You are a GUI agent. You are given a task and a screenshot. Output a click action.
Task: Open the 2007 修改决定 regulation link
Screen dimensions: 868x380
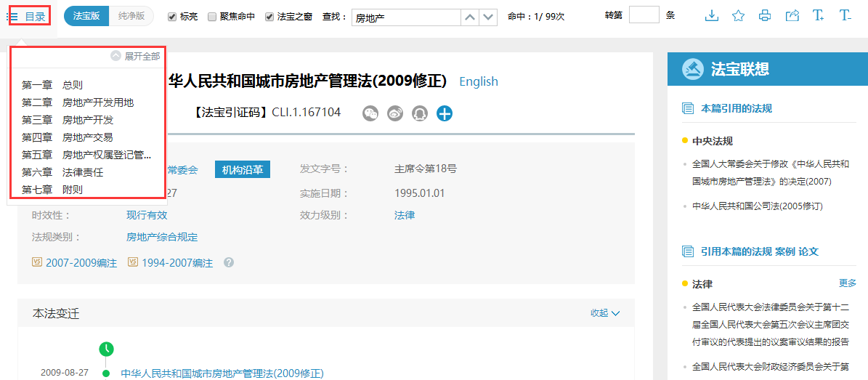(x=771, y=173)
